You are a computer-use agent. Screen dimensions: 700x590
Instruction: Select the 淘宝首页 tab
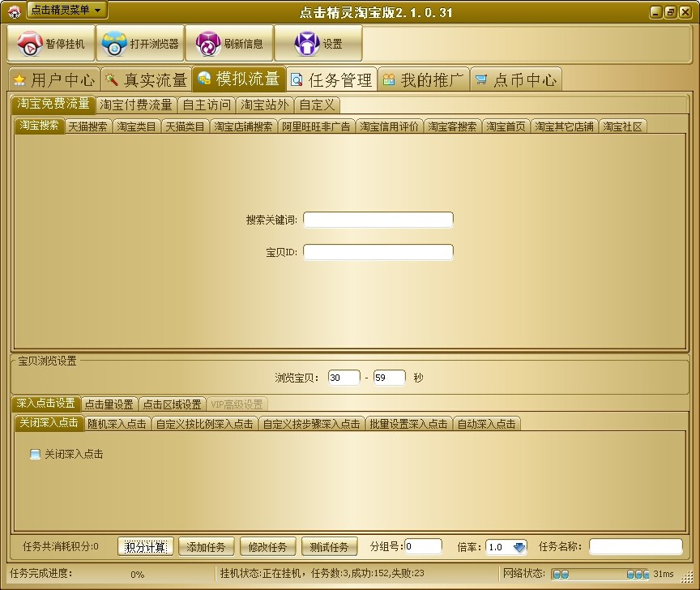point(506,127)
